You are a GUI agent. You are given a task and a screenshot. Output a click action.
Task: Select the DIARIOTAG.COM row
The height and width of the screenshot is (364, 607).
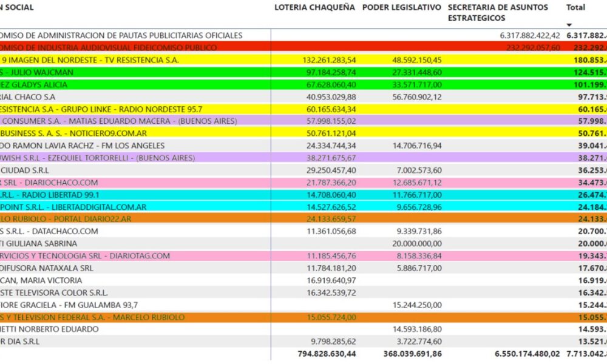(x=303, y=255)
